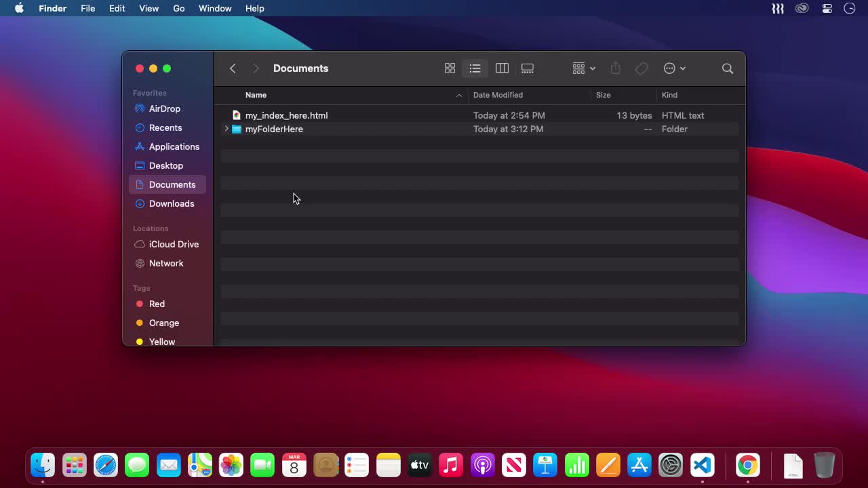Switch Finder to icon view
Viewport: 868px width, 488px height.
(450, 68)
